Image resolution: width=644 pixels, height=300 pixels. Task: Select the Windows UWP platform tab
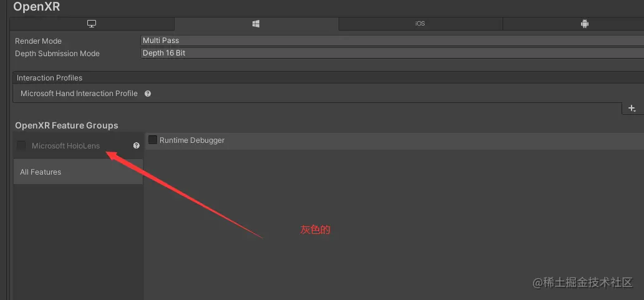coord(256,24)
